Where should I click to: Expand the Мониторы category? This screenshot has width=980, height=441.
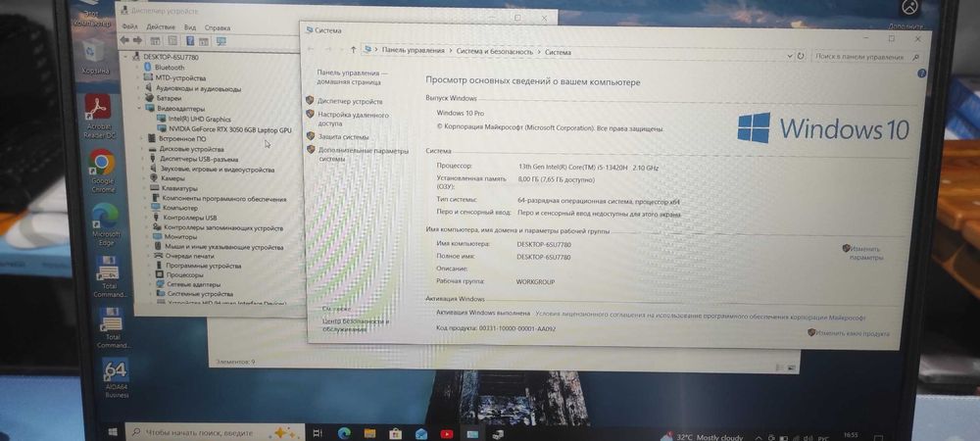[x=149, y=237]
